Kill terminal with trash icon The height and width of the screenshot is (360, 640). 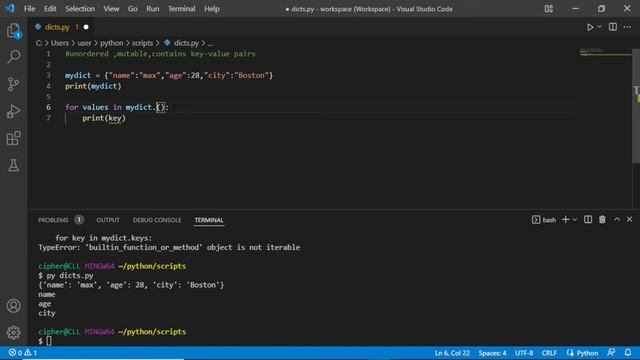click(602, 220)
